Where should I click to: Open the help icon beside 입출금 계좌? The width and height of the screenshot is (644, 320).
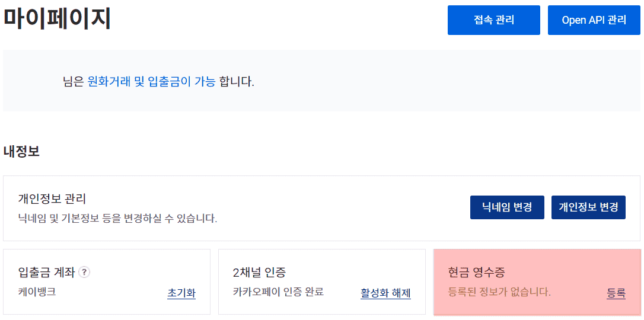(84, 273)
